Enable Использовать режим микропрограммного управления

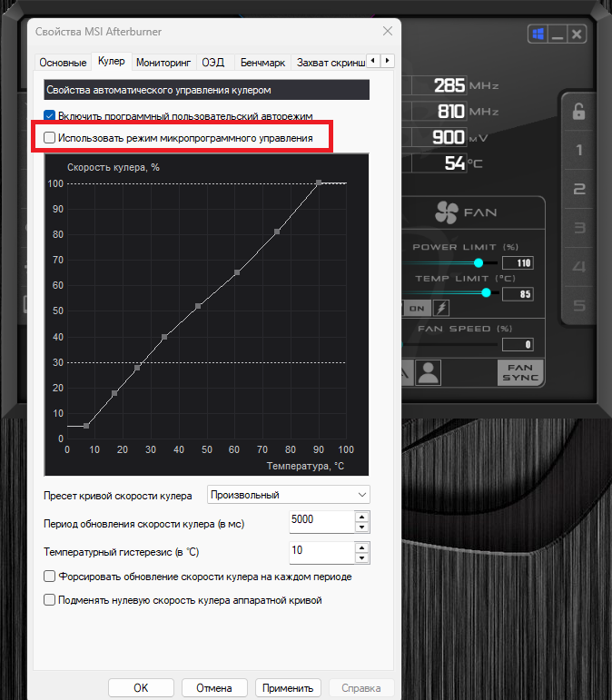[x=50, y=137]
